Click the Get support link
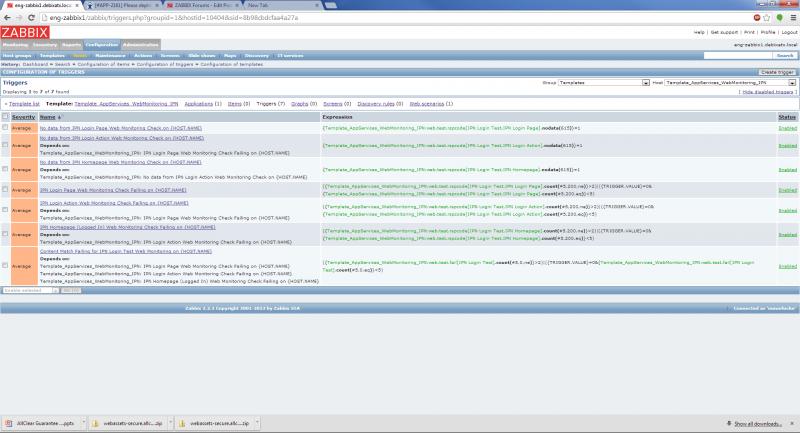Screen dimensions: 800x433 (x=724, y=32)
